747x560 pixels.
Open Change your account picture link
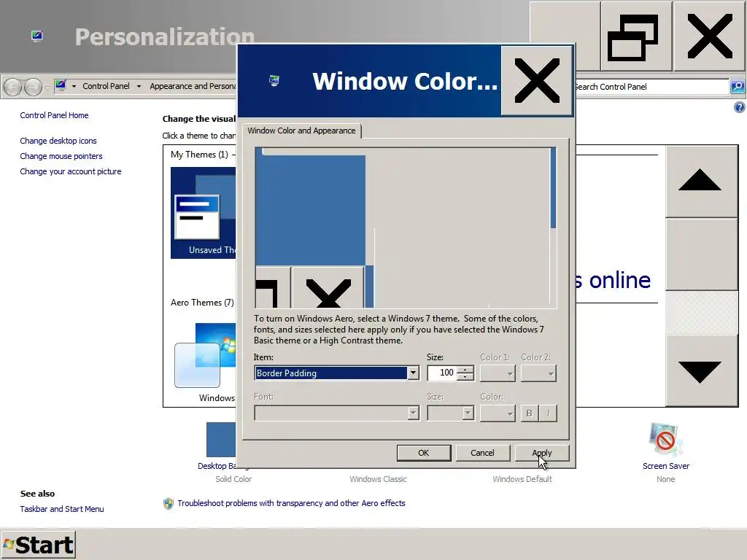71,171
